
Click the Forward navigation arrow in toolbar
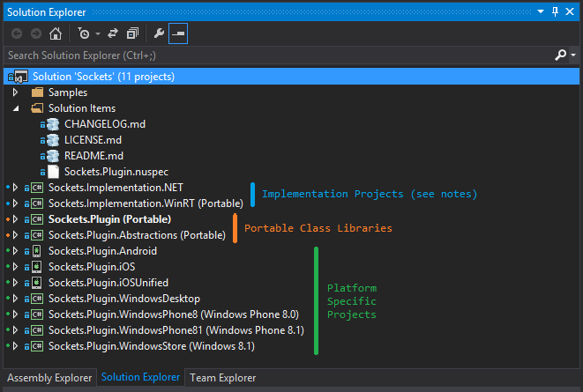tap(36, 33)
